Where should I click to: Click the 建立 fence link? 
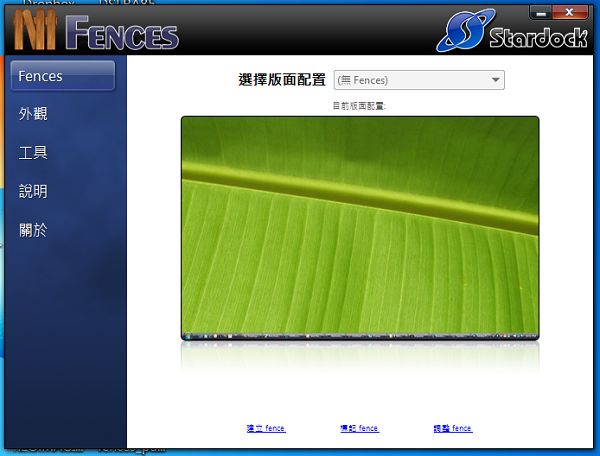coord(266,428)
